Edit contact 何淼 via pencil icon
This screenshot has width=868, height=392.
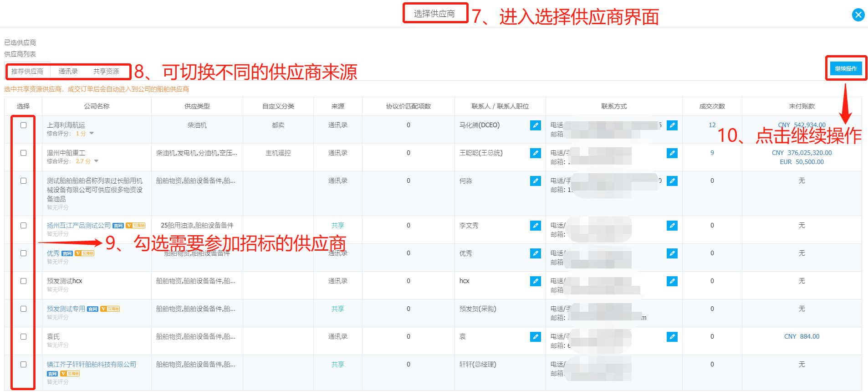point(536,181)
